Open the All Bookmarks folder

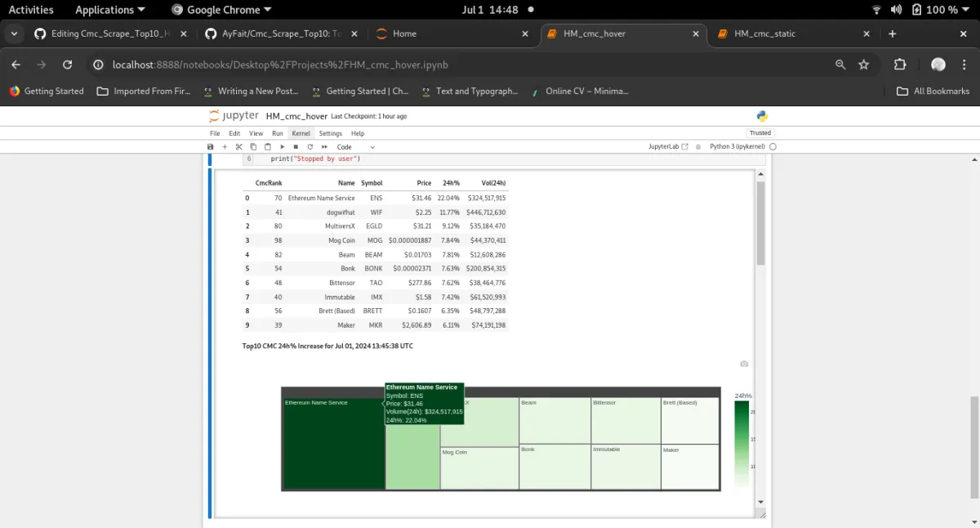point(933,91)
